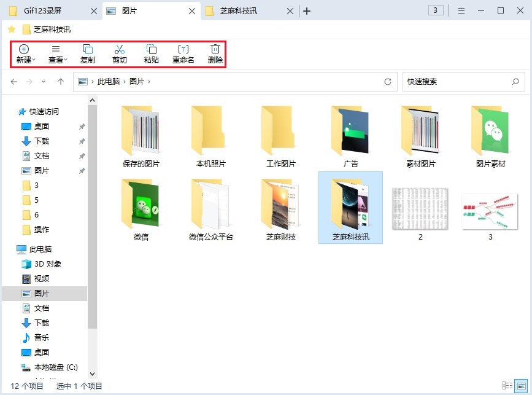Image resolution: width=532 pixels, height=395 pixels.
Task: Open the 芝麻科技讯 bookmark in favorites bar
Action: pyautogui.click(x=47, y=29)
